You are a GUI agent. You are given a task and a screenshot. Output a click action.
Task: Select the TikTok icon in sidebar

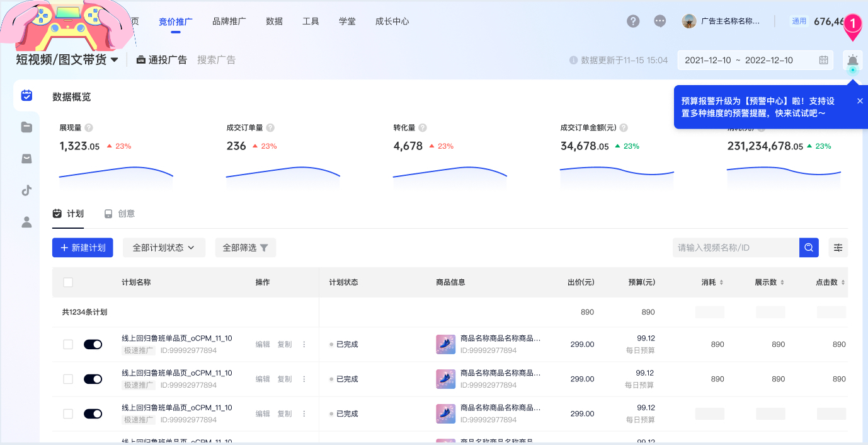(26, 190)
